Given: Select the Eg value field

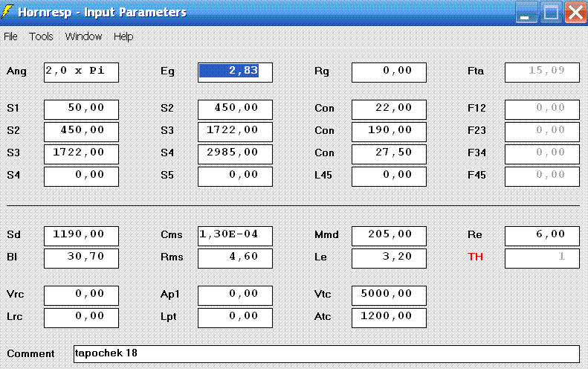Looking at the screenshot, I should click(x=235, y=72).
